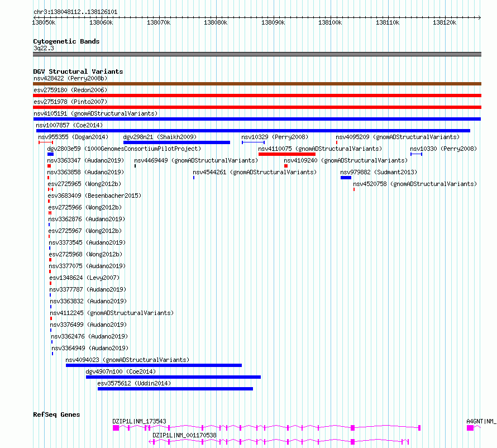Click the chr3:138048112..138126101 coordinate label

point(75,12)
